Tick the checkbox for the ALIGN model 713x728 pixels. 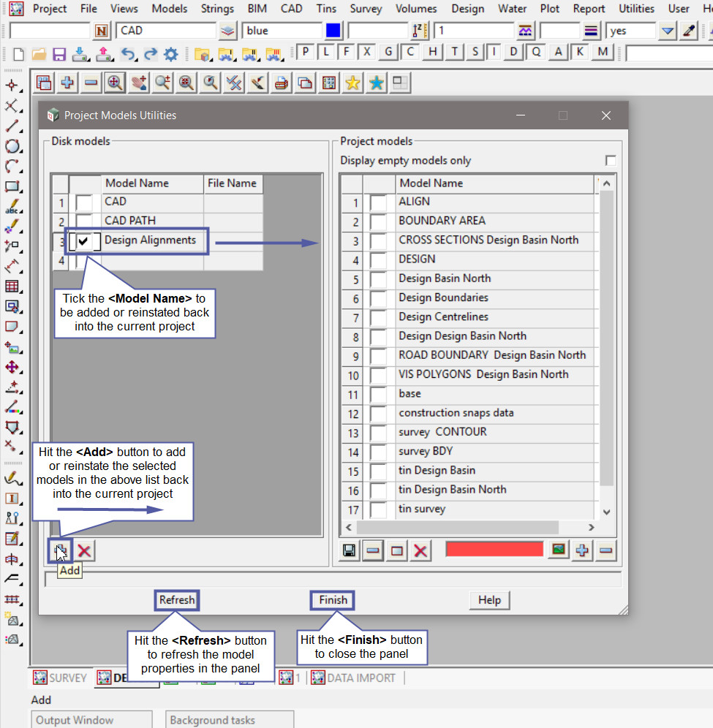pos(378,202)
